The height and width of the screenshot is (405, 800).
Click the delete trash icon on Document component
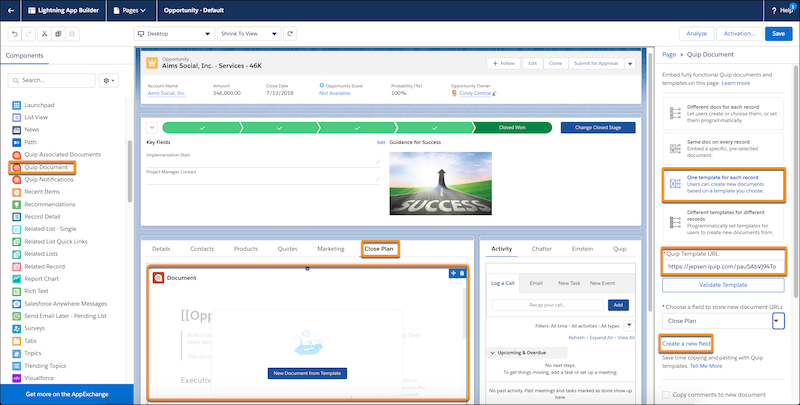tap(462, 273)
